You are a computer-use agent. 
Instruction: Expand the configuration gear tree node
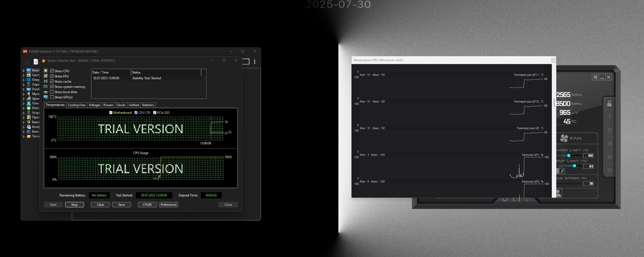(24, 127)
